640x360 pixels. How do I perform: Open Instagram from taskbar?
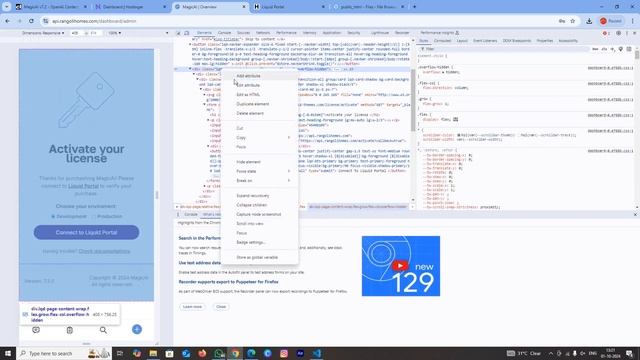[284, 353]
